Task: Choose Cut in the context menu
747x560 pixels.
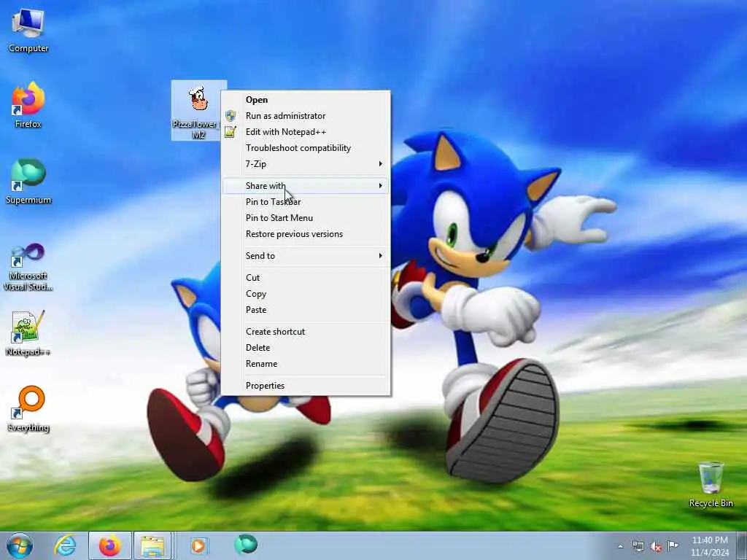Action: coord(306,278)
